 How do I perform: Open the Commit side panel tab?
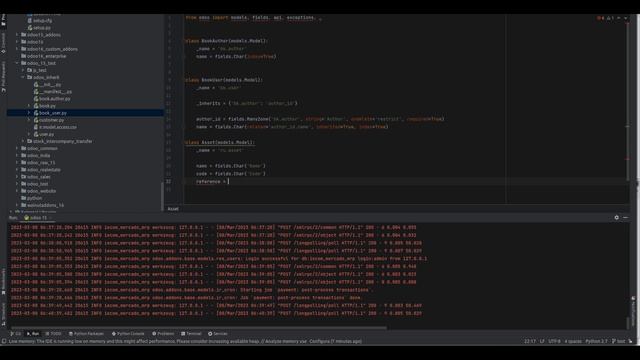[3, 43]
